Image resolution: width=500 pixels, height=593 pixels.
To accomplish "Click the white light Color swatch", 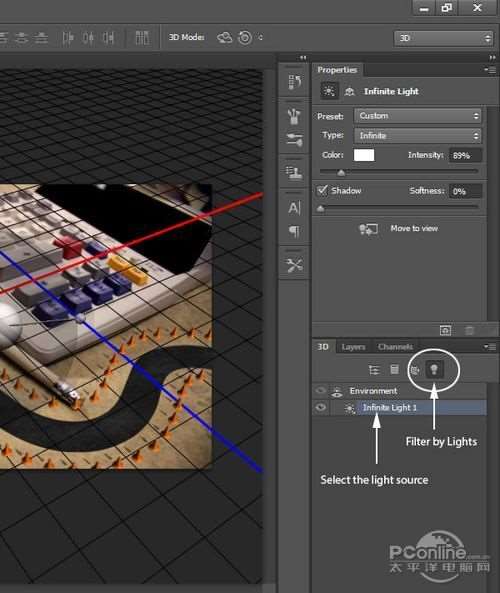I will 364,155.
